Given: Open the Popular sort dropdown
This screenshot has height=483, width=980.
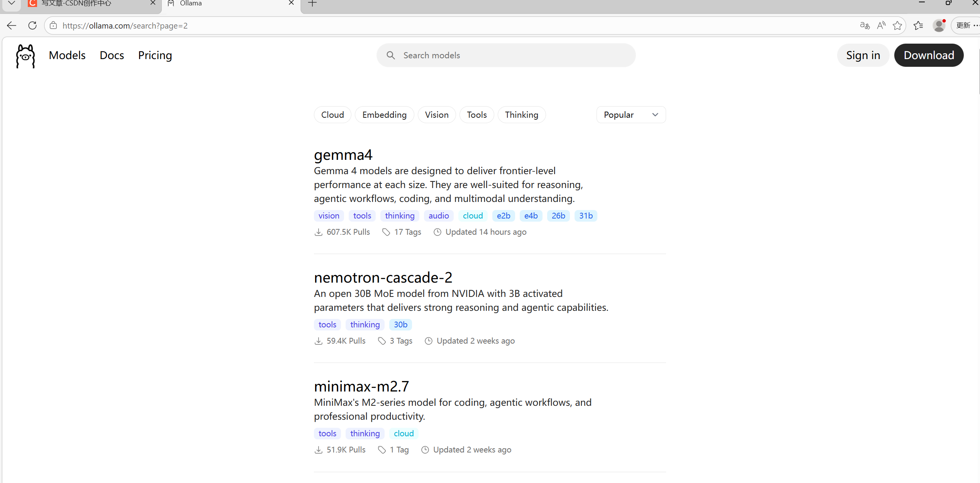Looking at the screenshot, I should tap(631, 115).
